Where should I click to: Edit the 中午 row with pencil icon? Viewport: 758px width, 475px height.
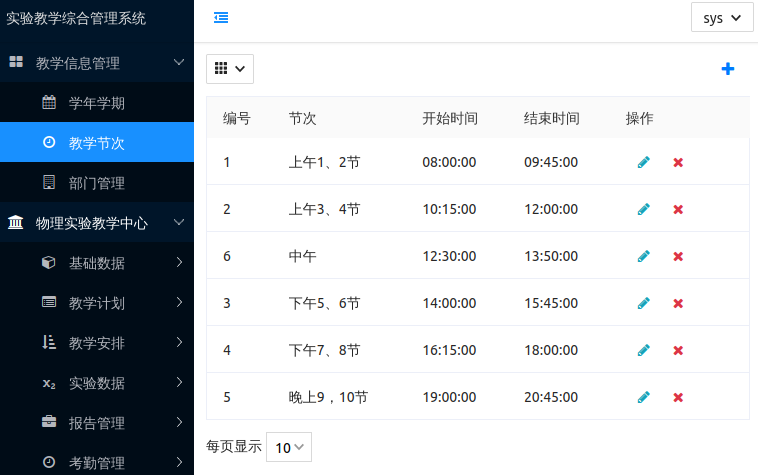(x=644, y=256)
